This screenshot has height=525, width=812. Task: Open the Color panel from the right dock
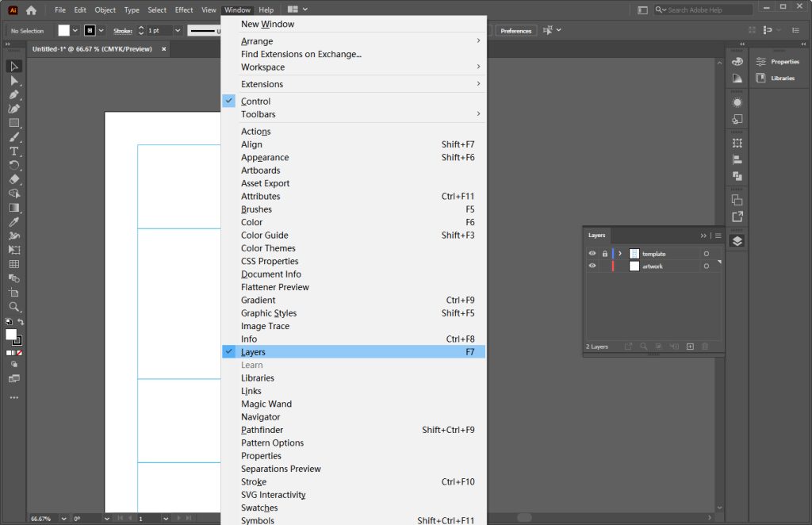tap(737, 61)
